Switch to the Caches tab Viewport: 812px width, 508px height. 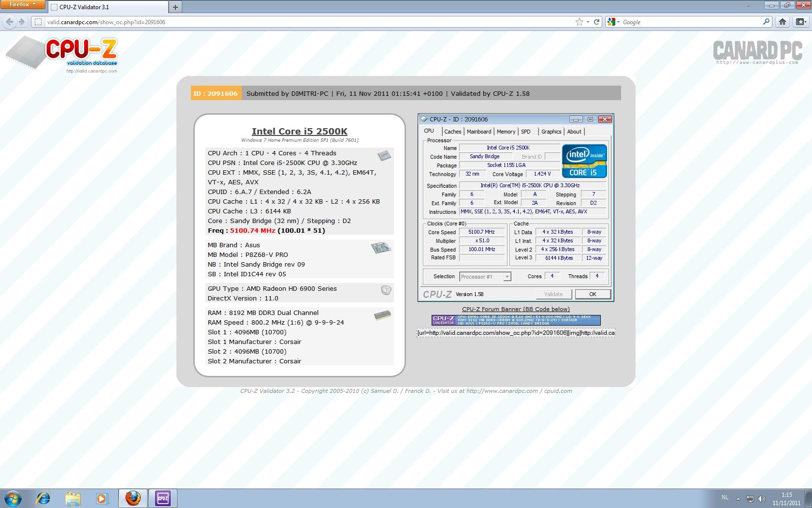[453, 132]
